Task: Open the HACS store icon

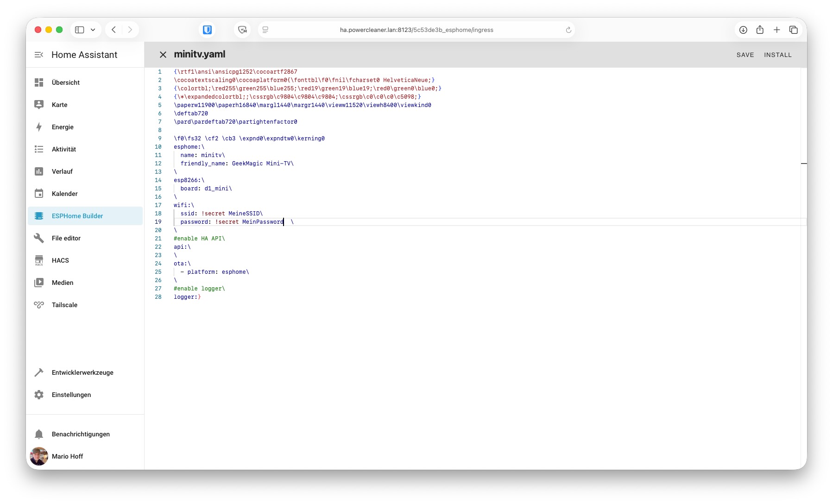Action: [39, 260]
